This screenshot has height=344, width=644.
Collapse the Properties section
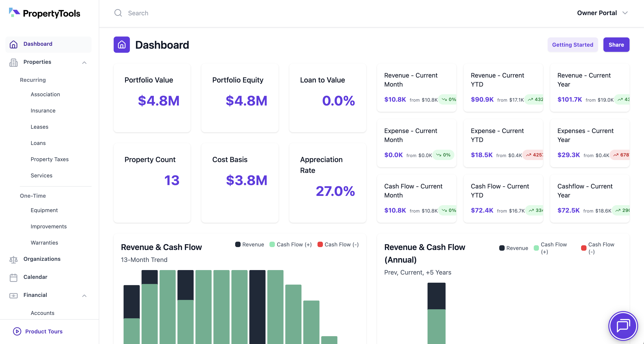point(84,62)
